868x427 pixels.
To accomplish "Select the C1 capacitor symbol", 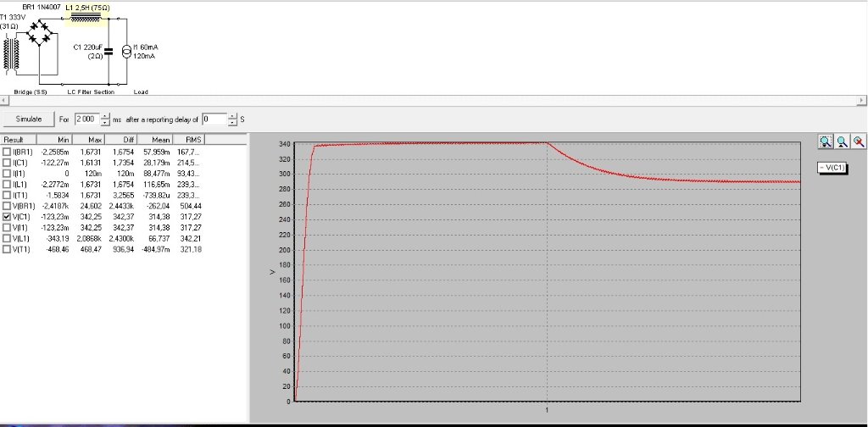I will (108, 51).
